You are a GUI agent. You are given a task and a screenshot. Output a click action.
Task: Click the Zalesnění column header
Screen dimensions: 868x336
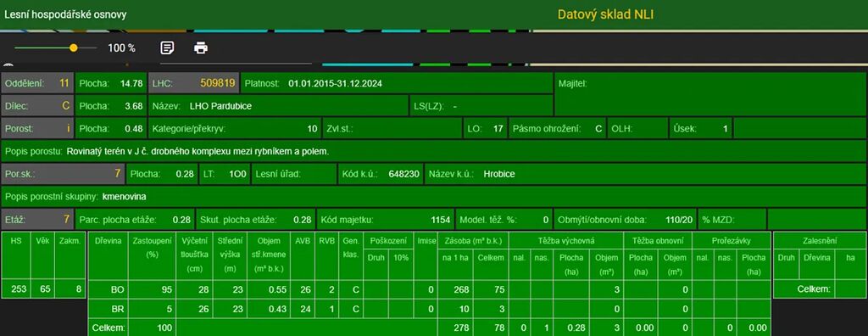tap(820, 240)
